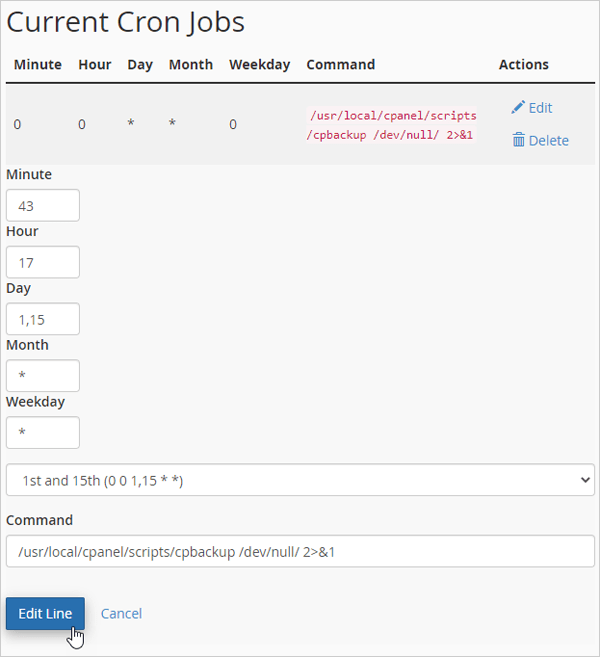Click the Current Cron Jobs heading
Viewport: 600px width, 657px height.
coord(125,22)
